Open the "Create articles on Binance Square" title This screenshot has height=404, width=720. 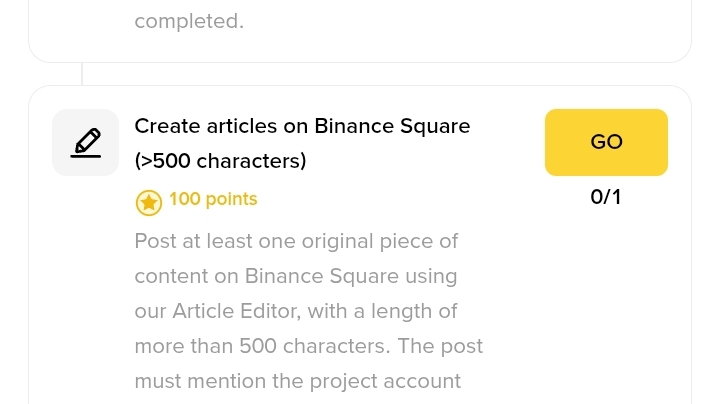[302, 127]
